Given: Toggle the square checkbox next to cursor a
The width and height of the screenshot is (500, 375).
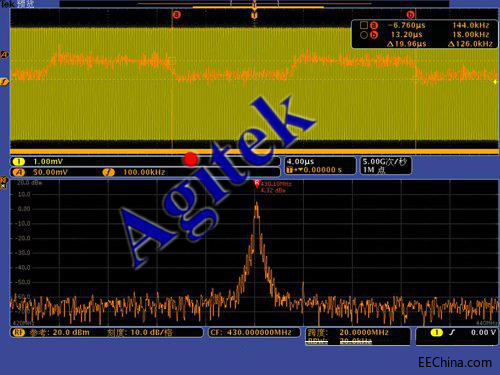Looking at the screenshot, I should pyautogui.click(x=364, y=25).
